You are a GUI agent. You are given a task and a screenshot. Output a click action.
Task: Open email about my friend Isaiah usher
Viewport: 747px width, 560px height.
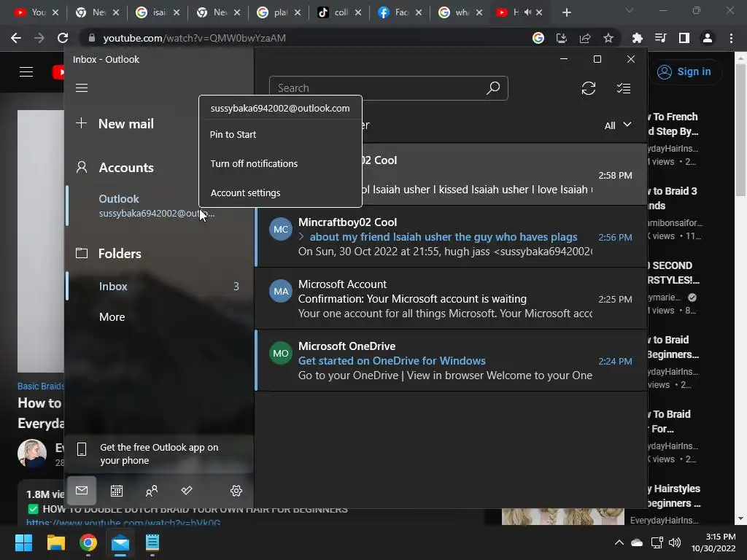[450, 237]
